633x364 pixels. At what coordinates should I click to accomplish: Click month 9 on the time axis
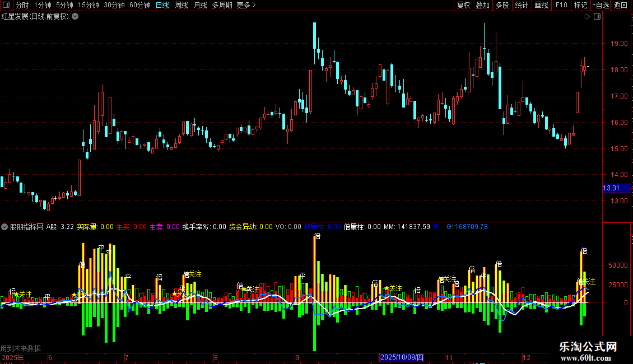click(297, 357)
